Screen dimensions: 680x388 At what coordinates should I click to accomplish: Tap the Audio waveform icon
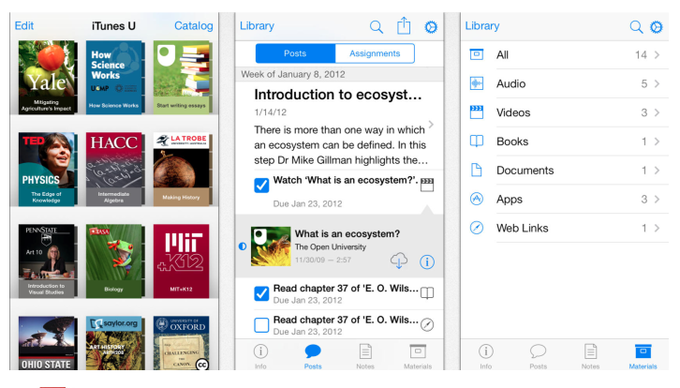tap(477, 83)
